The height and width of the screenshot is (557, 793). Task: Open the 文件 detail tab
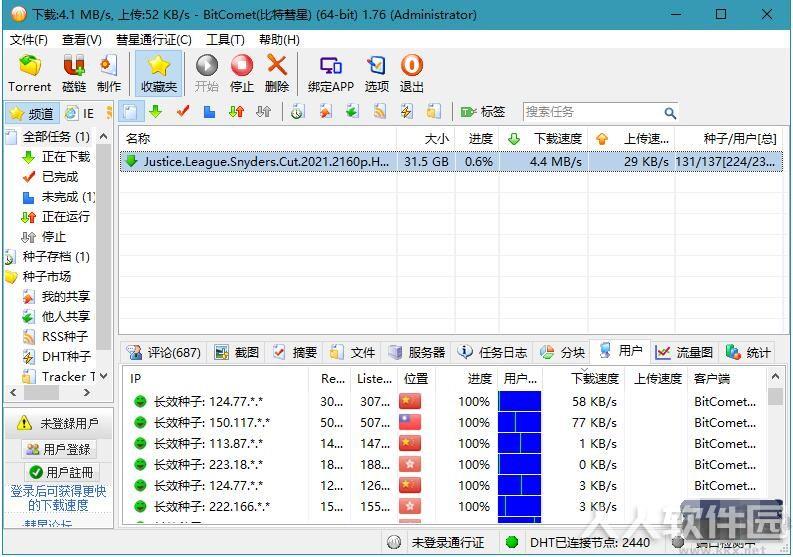(x=353, y=352)
